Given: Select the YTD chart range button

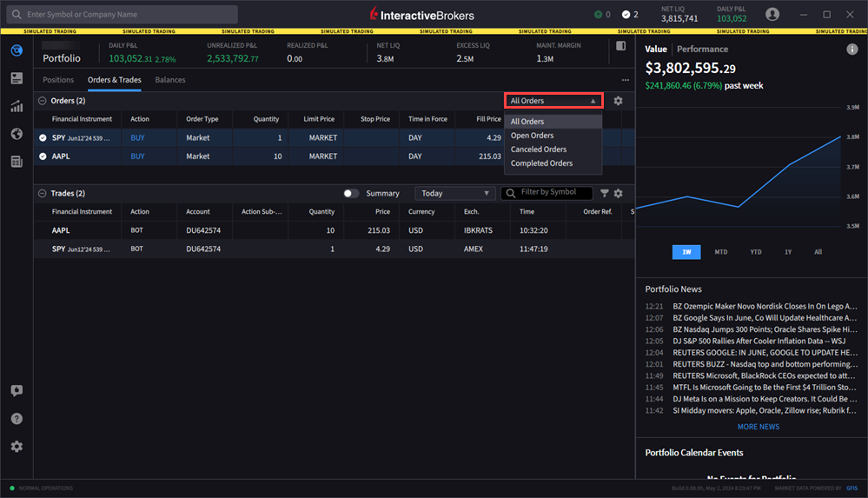Looking at the screenshot, I should (756, 252).
